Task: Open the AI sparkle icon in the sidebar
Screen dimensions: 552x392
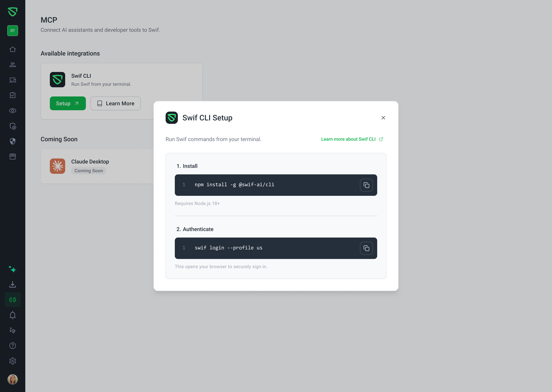Action: point(13,269)
